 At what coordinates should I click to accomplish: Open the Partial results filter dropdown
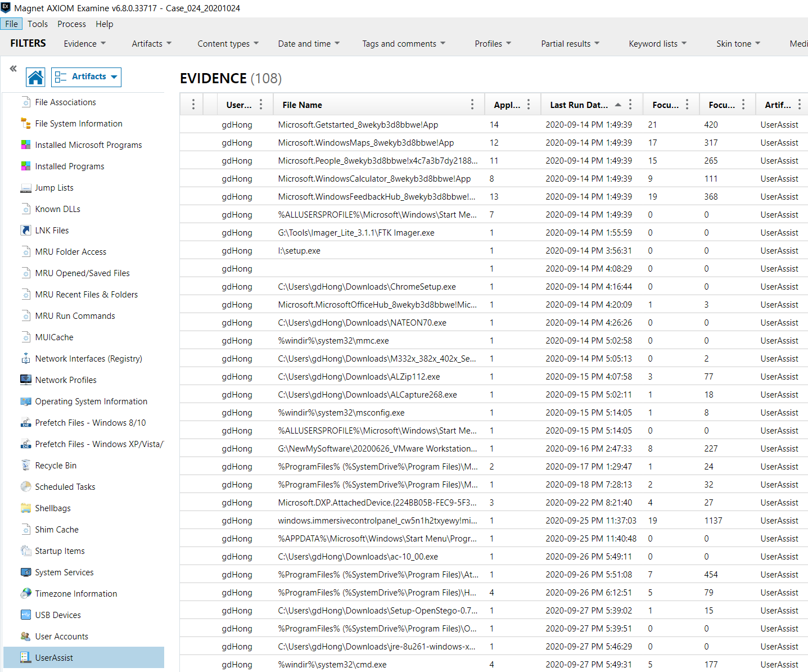click(x=570, y=44)
